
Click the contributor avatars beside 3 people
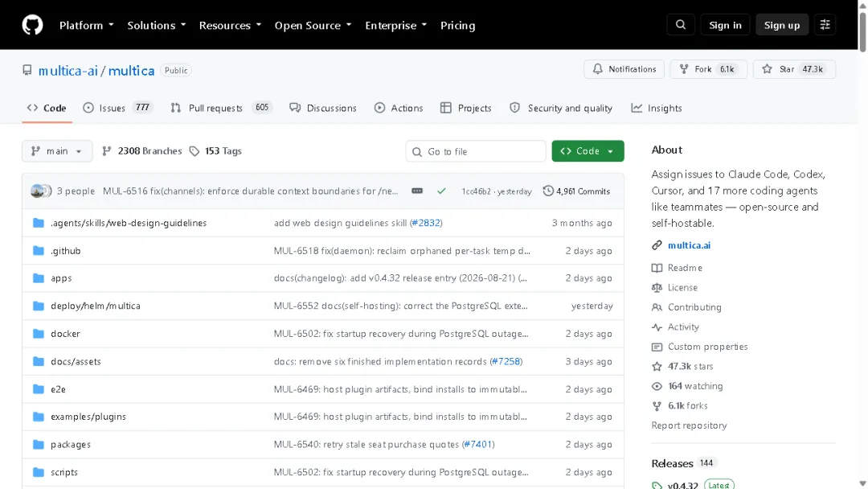point(41,191)
